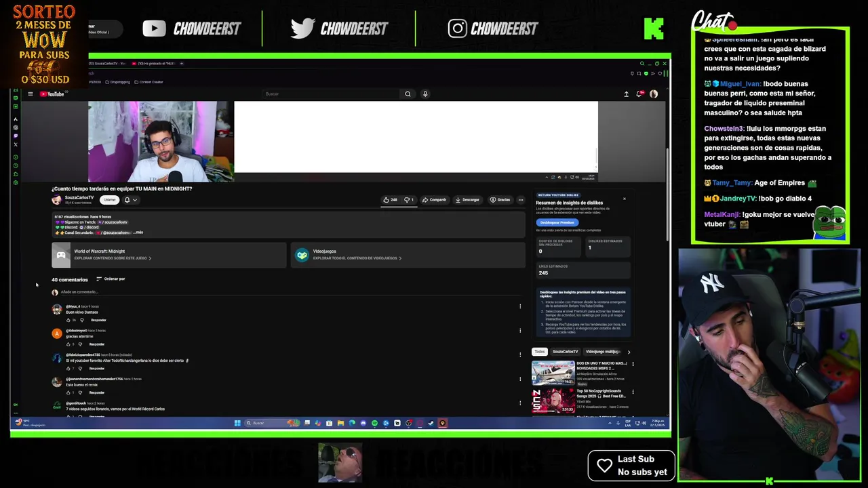Like the 'Buen video Dantaes' comment
This screenshot has width=868, height=488.
pyautogui.click(x=68, y=320)
